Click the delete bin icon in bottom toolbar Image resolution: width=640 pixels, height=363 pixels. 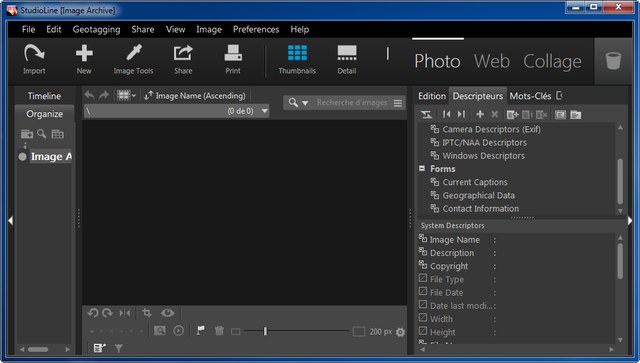click(x=219, y=330)
